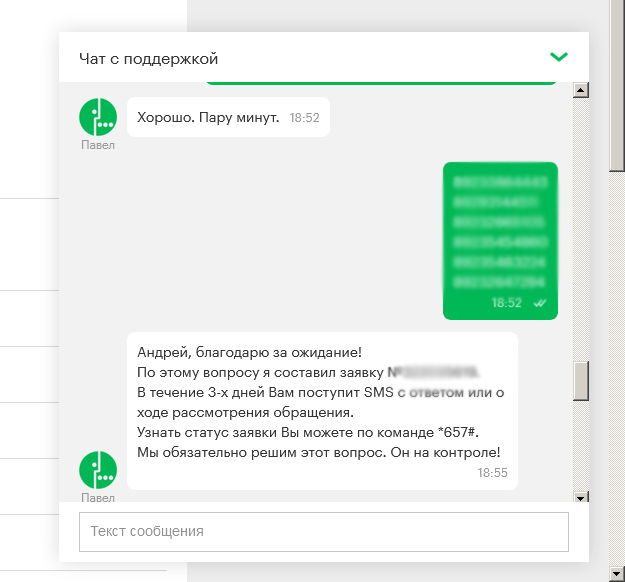Collapse the support chat with the green chevron
This screenshot has height=582, width=625.
[x=559, y=57]
